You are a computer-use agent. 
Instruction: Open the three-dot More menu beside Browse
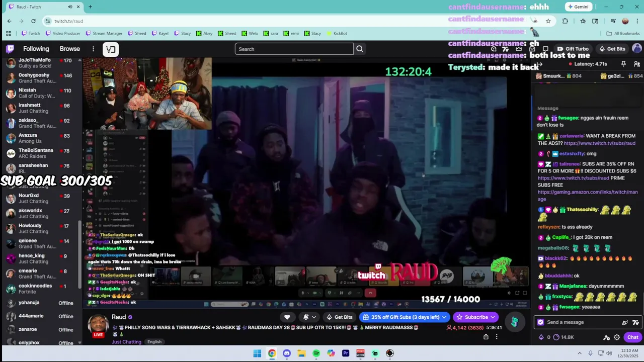click(93, 49)
